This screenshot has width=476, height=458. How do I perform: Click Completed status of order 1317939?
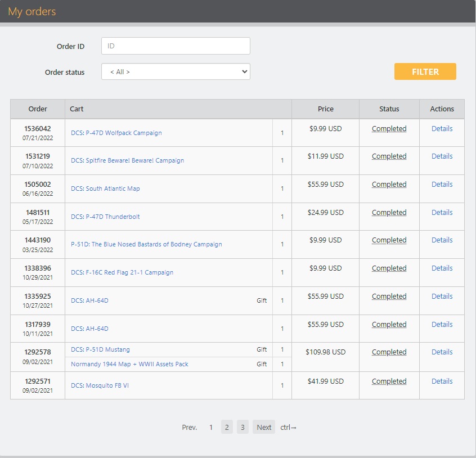click(x=389, y=325)
